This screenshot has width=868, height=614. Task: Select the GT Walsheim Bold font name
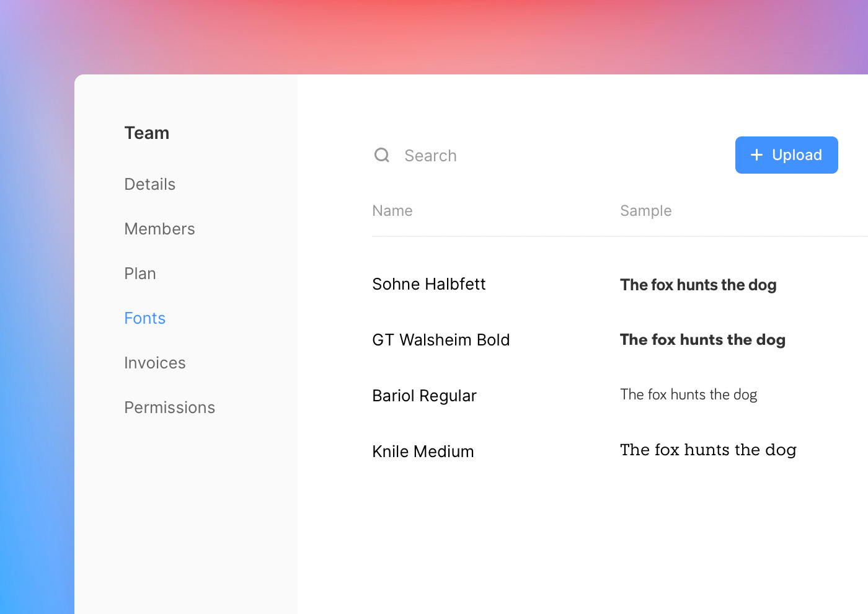pyautogui.click(x=441, y=340)
